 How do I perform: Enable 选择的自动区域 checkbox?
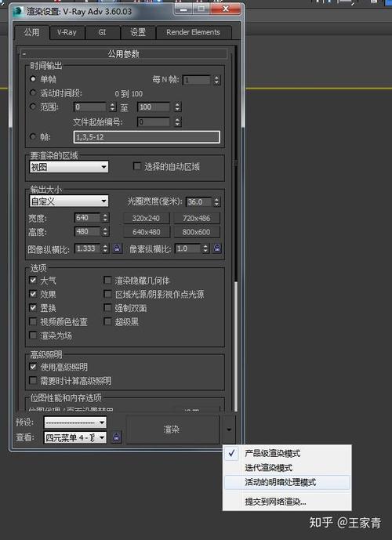click(136, 166)
